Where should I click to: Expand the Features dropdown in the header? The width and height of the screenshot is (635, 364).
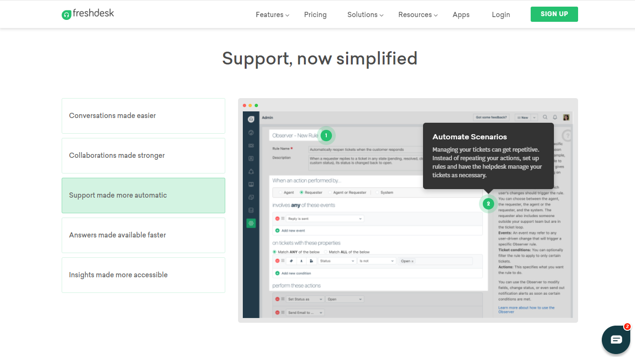pyautogui.click(x=272, y=15)
